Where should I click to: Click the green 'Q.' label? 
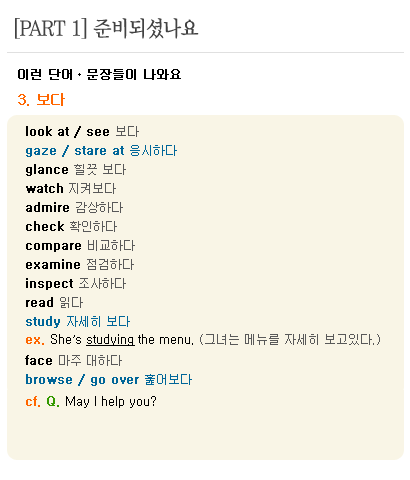pos(53,401)
